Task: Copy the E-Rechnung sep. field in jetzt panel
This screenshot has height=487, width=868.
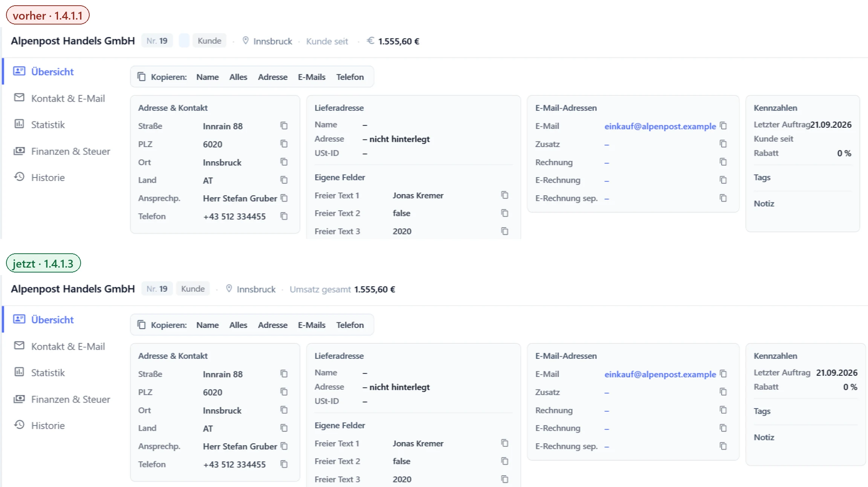Action: (x=723, y=446)
